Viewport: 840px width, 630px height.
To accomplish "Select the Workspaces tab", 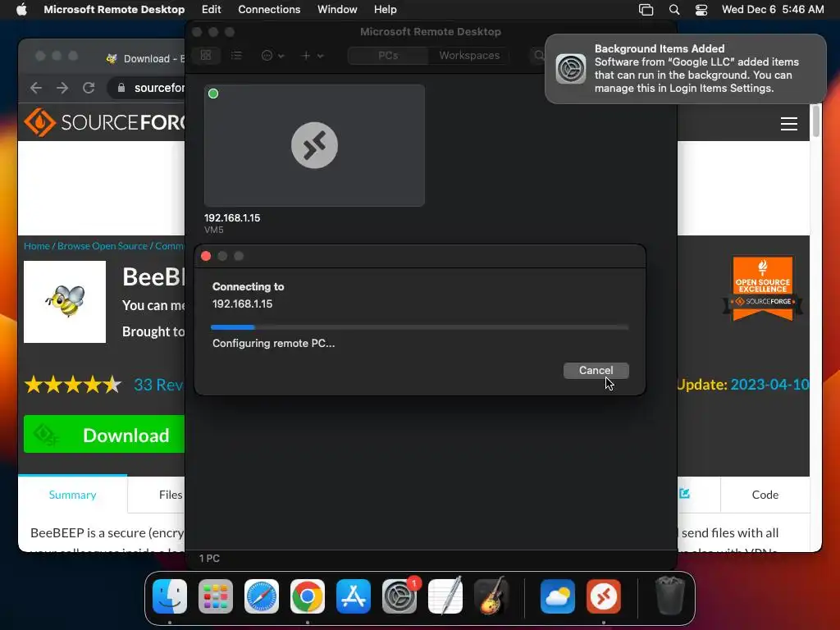I will 468,55.
